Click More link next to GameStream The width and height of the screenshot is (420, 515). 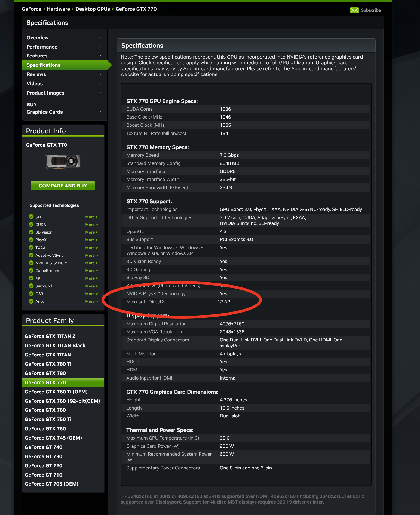click(91, 271)
